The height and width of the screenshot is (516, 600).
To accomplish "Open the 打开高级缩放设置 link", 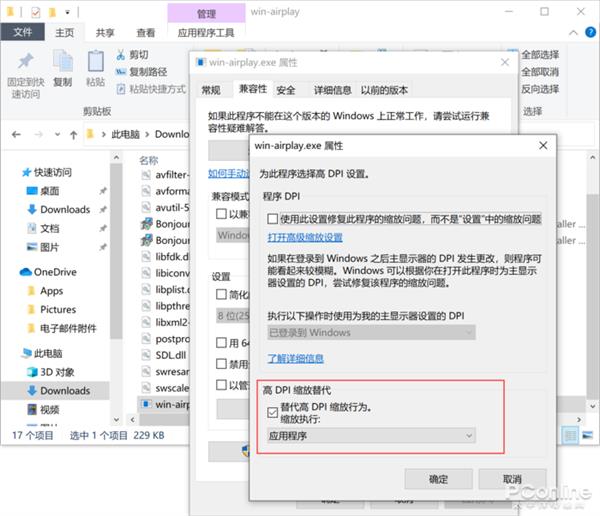I will point(305,237).
